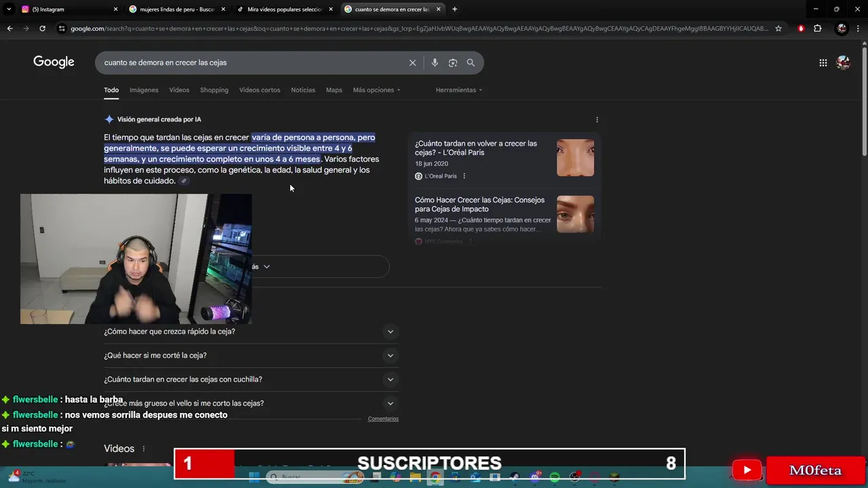The image size is (868, 488).
Task: Open three-dot menu next to L'Oreal Paris
Action: (x=464, y=176)
